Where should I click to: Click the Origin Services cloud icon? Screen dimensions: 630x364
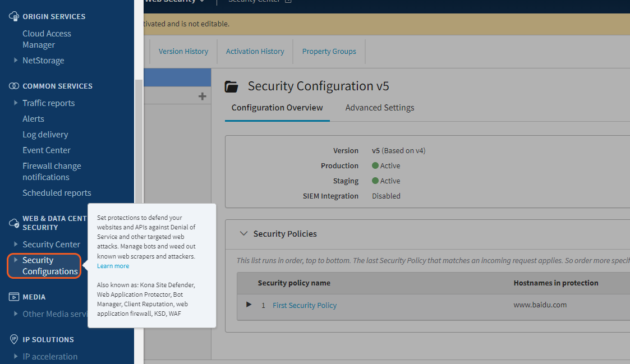tap(14, 16)
